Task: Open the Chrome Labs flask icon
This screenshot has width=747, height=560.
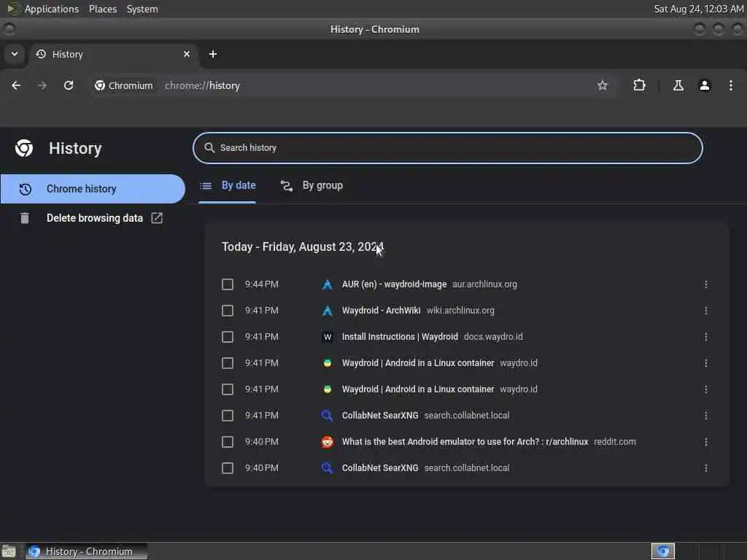Action: coord(678,85)
